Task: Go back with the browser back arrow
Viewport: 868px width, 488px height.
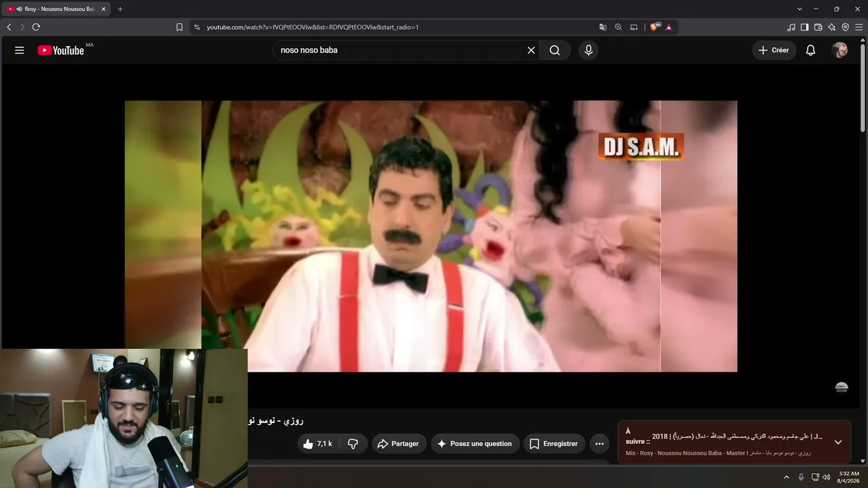Action: point(9,27)
